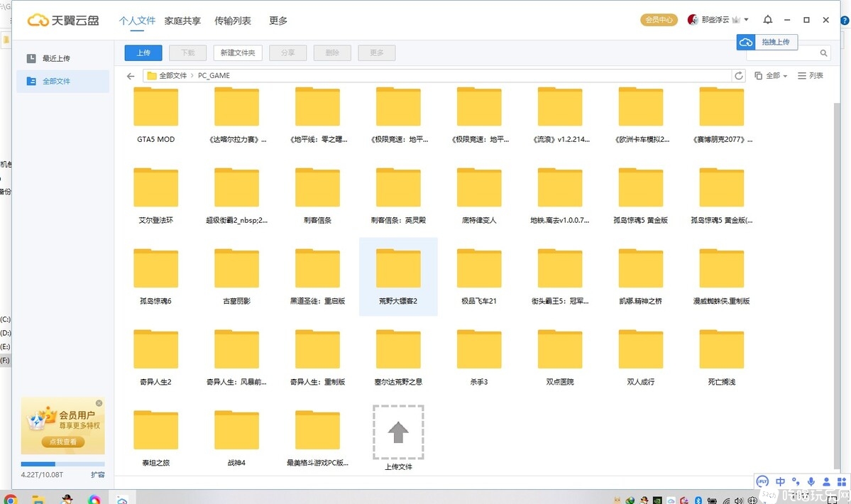Click the 新建文件夹 button

click(x=238, y=53)
